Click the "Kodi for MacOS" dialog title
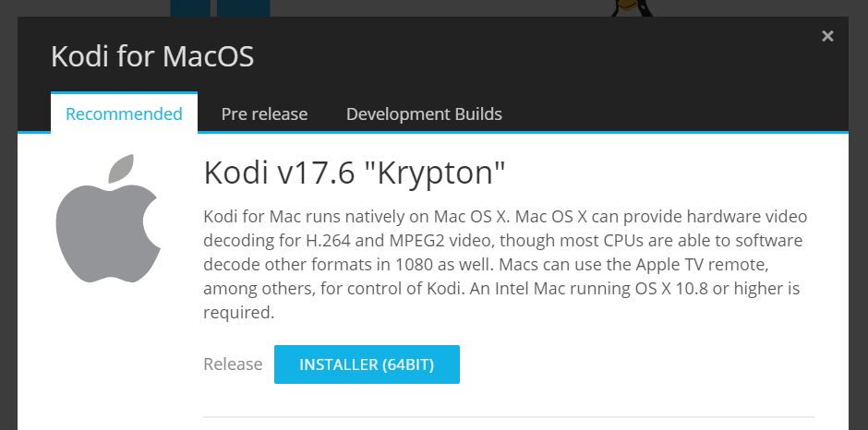Screen dimensions: 868x430 point(152,56)
